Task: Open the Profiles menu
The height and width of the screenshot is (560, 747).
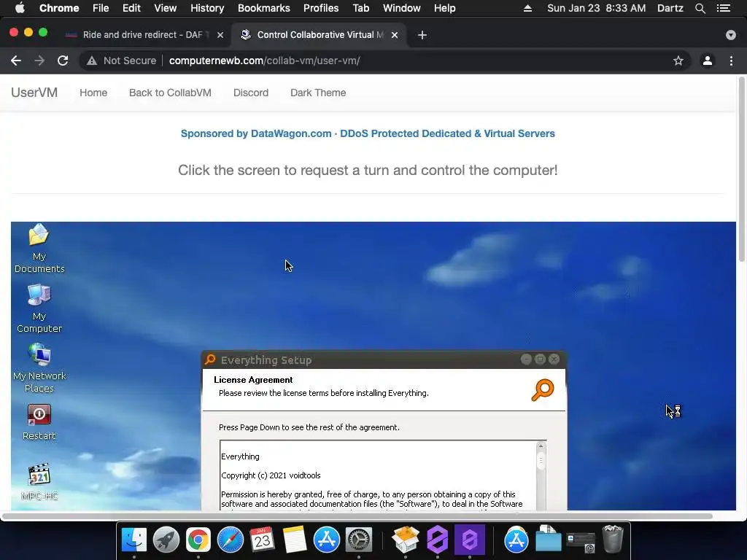Action: click(x=321, y=8)
